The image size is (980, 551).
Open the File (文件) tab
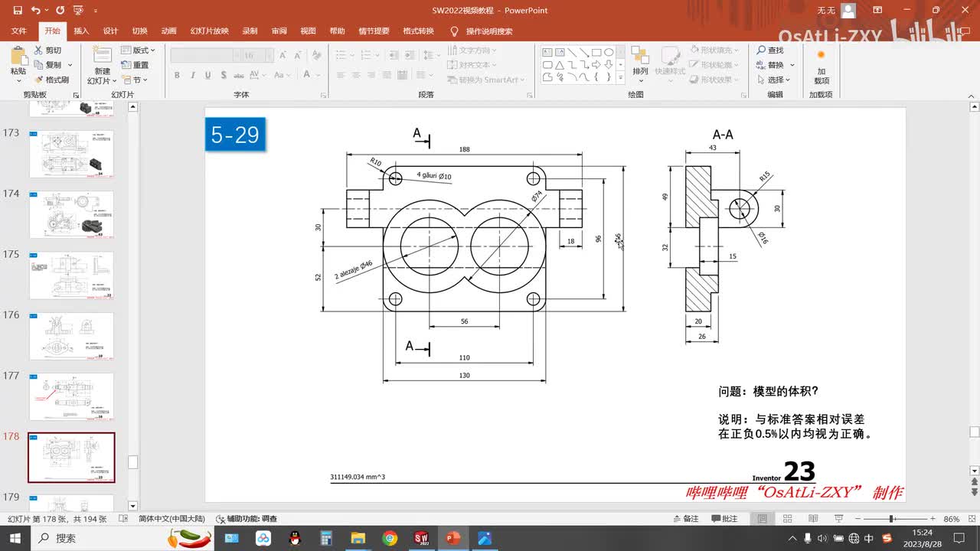(x=19, y=31)
